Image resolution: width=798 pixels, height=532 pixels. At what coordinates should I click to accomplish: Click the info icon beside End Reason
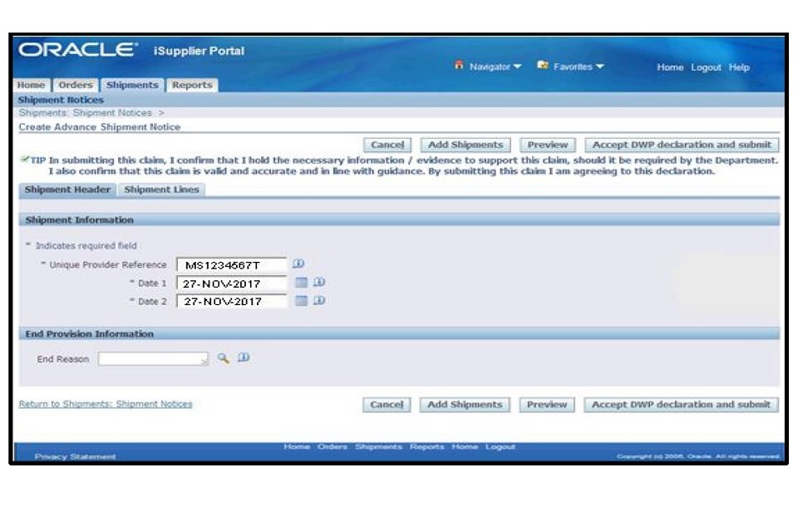[243, 358]
